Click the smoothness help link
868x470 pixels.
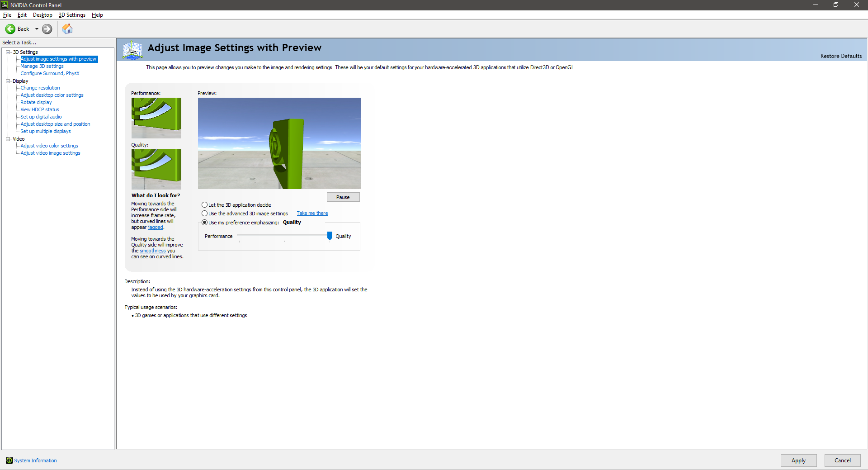pyautogui.click(x=153, y=251)
